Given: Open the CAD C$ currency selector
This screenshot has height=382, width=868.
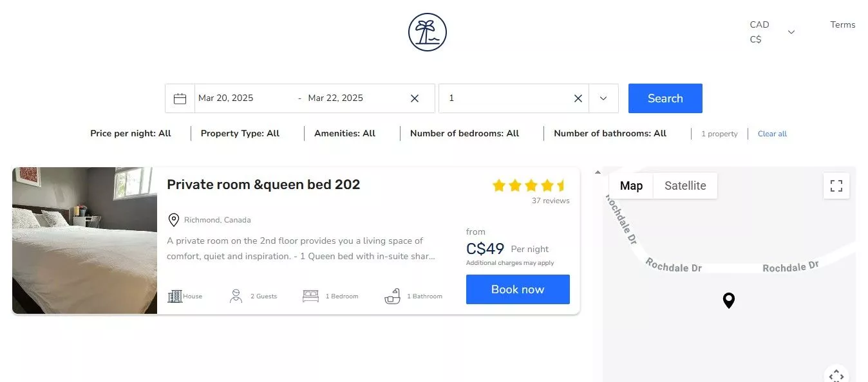Looking at the screenshot, I should [771, 32].
